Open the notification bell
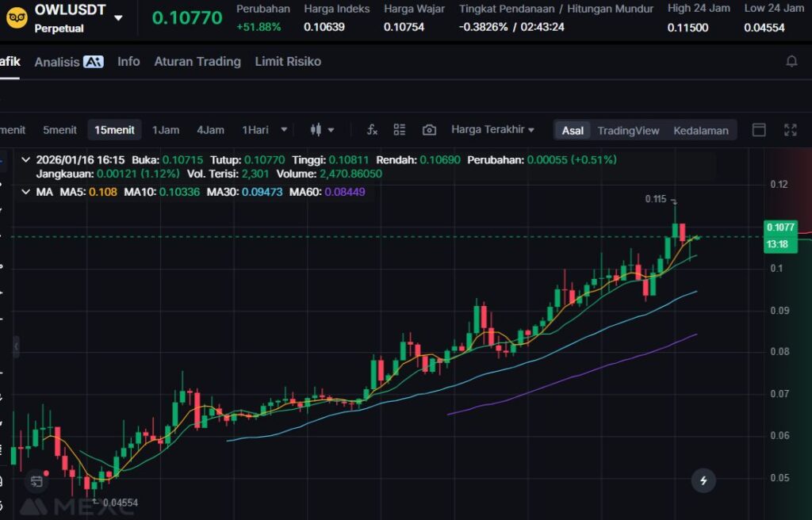The image size is (812, 520). tap(791, 61)
